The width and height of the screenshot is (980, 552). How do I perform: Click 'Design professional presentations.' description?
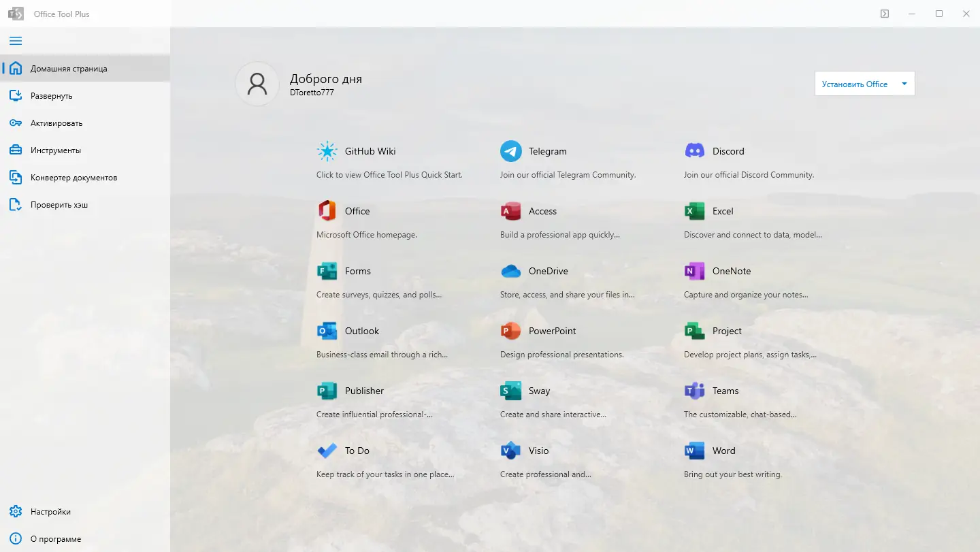562,355
